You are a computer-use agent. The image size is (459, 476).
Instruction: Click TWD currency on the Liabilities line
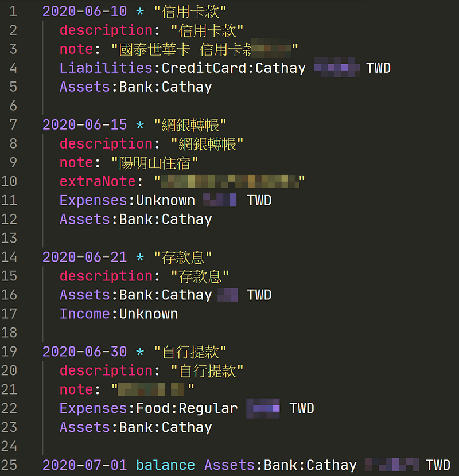[378, 68]
